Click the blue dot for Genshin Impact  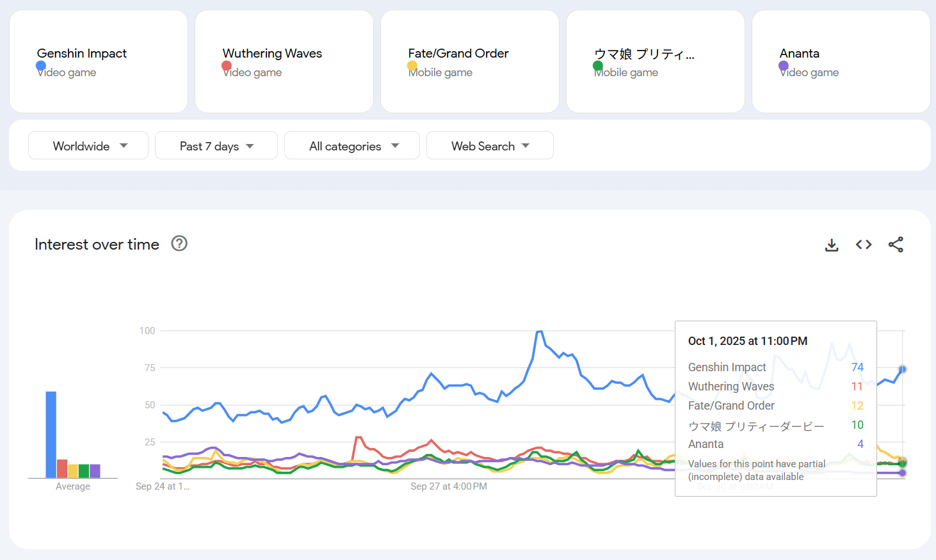click(41, 65)
